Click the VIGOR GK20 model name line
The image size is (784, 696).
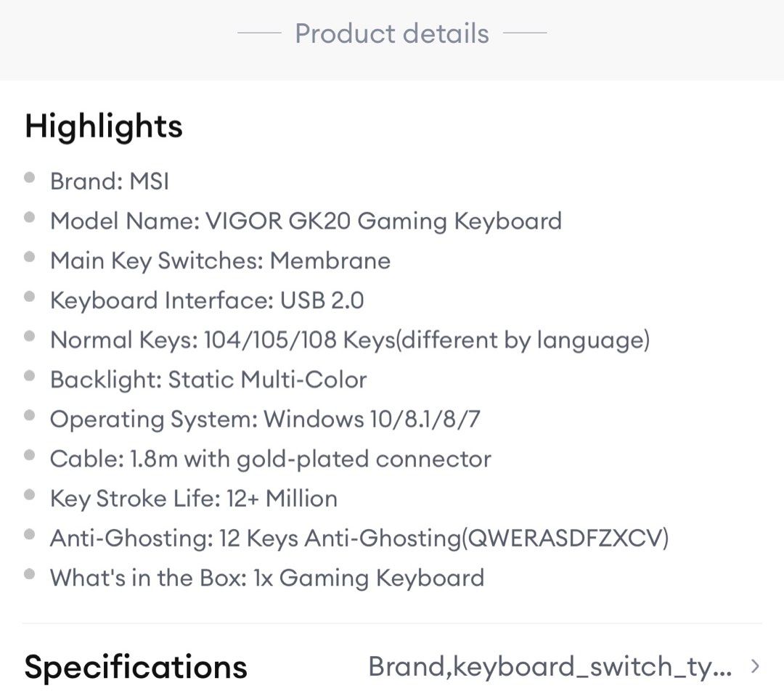click(306, 221)
